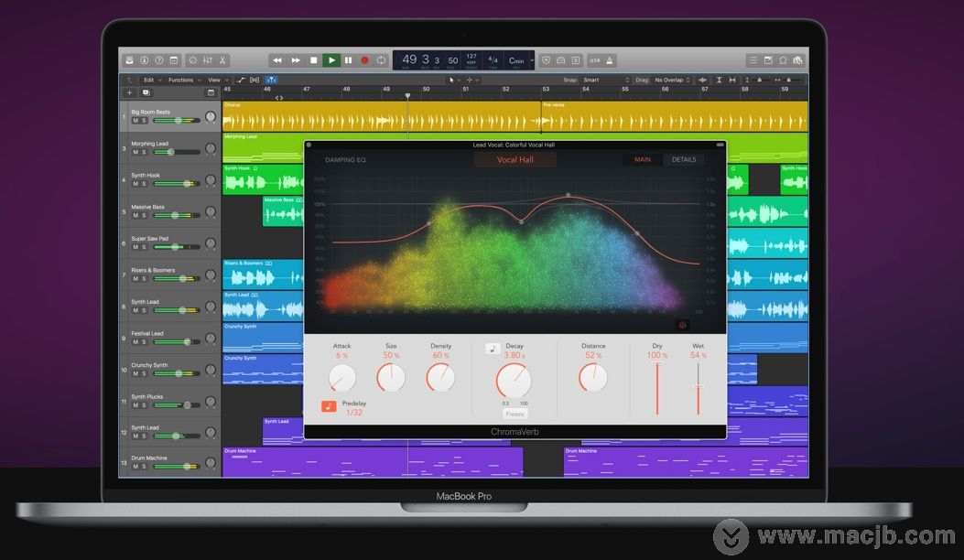Screen dimensions: 964x560
Task: Open the Loop Browser icon
Action: coord(784,60)
